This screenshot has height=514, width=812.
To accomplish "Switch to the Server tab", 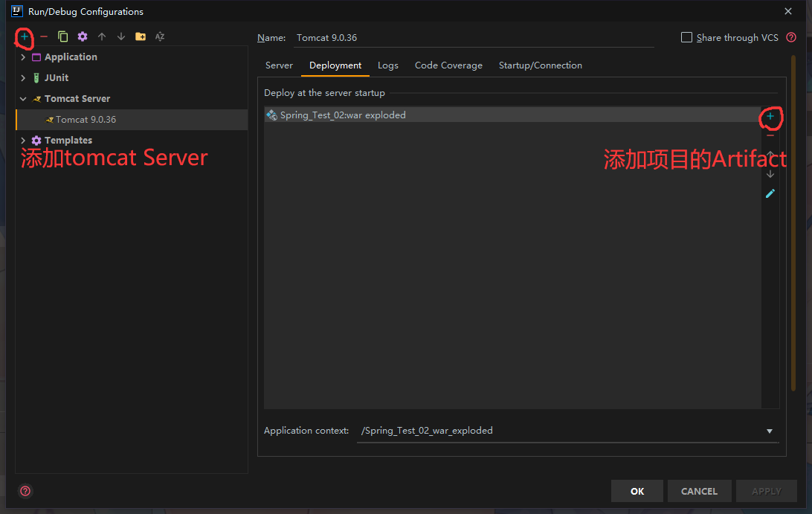I will click(x=279, y=65).
